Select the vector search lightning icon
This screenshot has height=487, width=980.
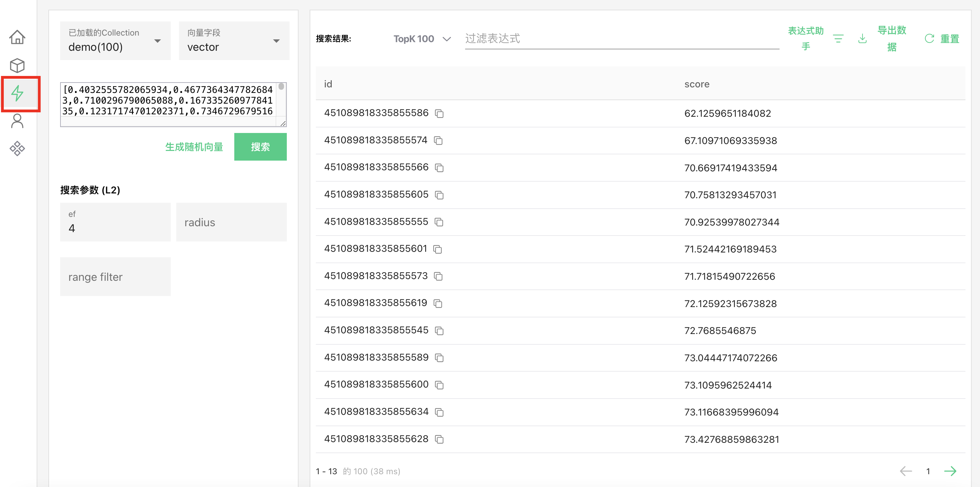(17, 94)
